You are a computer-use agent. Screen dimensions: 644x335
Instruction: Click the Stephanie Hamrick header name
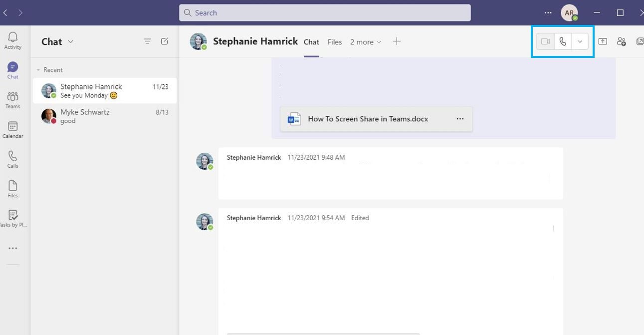point(255,41)
